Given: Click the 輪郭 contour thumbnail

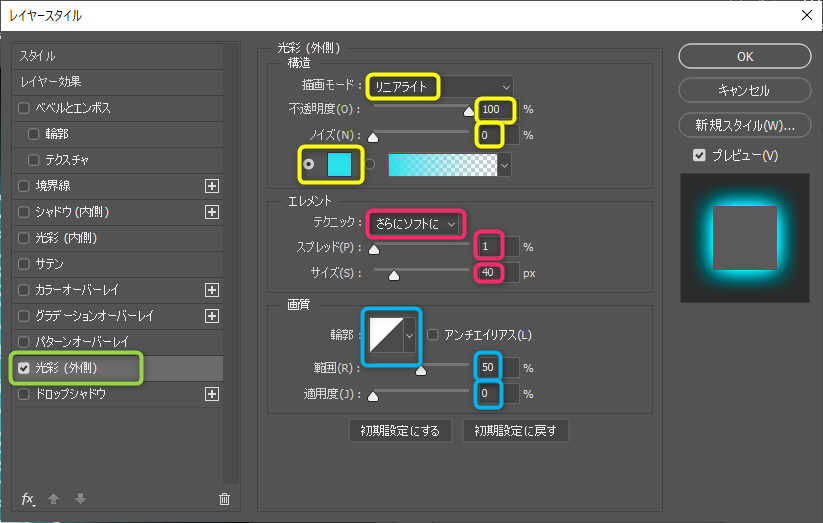Looking at the screenshot, I should coord(386,335).
